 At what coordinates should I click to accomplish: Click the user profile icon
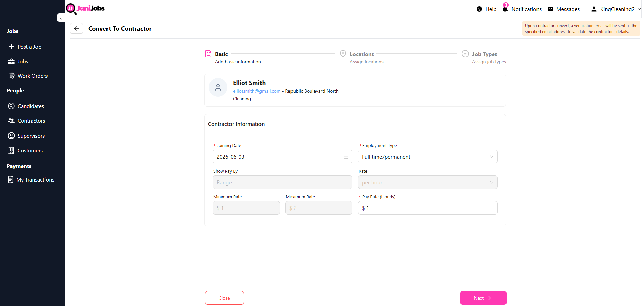(x=594, y=9)
